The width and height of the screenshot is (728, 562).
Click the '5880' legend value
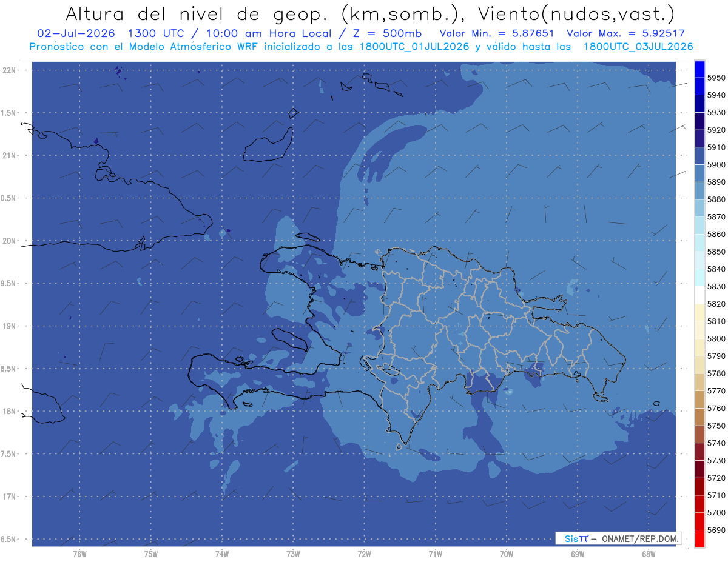point(716,199)
